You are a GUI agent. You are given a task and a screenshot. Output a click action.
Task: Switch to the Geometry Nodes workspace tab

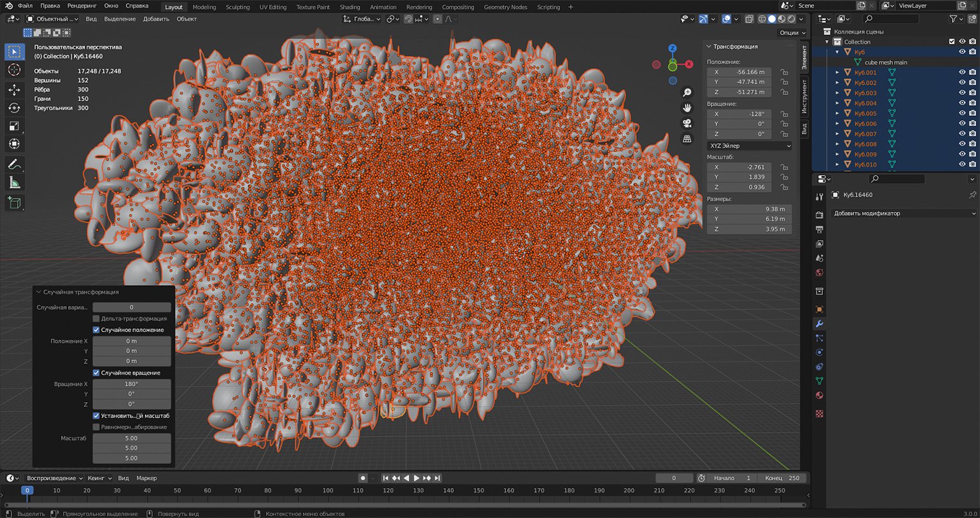click(x=505, y=7)
